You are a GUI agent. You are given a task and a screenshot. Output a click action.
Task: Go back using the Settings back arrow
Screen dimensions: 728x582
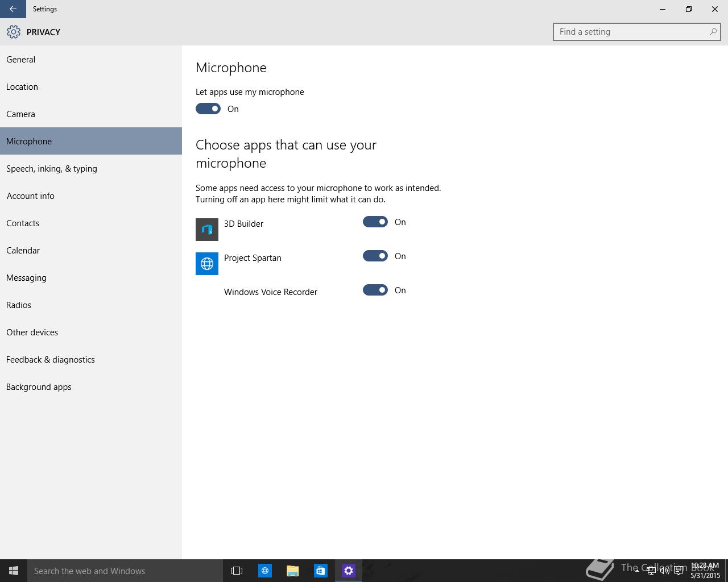13,9
